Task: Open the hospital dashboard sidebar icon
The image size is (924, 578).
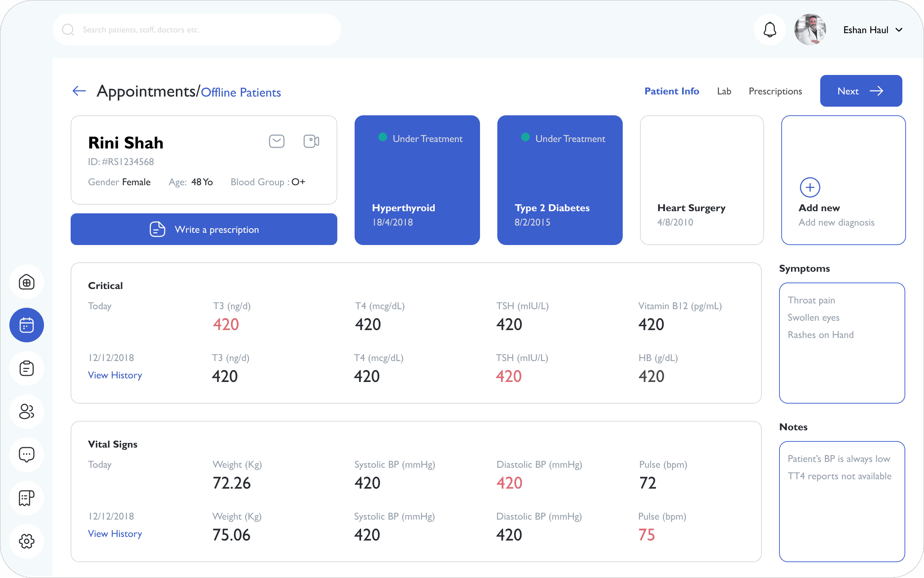Action: pyautogui.click(x=26, y=282)
